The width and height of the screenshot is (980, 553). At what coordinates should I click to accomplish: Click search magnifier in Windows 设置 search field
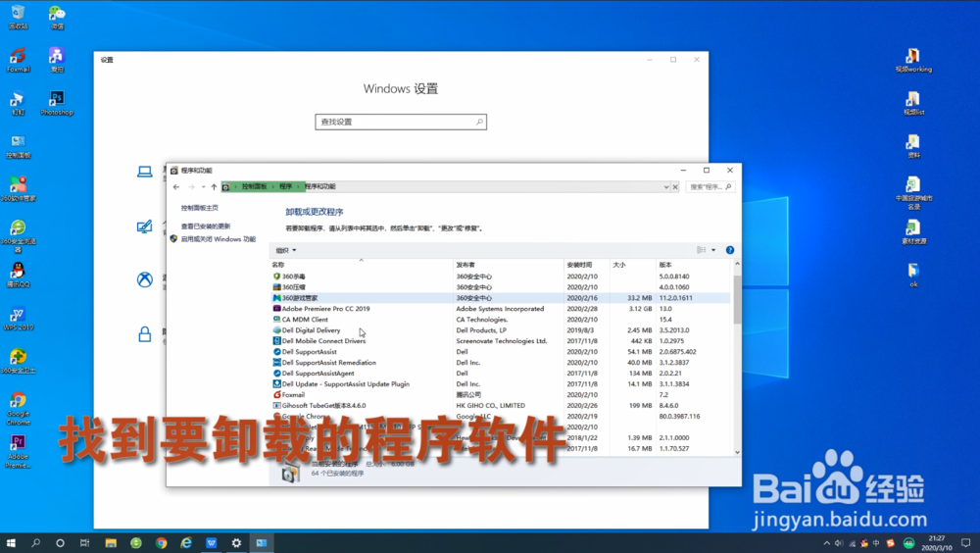tap(479, 122)
